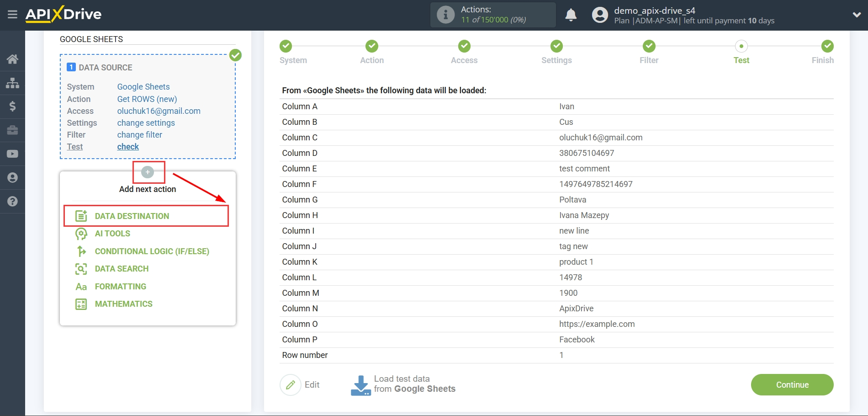Viewport: 868px width, 416px height.
Task: Go to the Finish step
Action: (827, 46)
